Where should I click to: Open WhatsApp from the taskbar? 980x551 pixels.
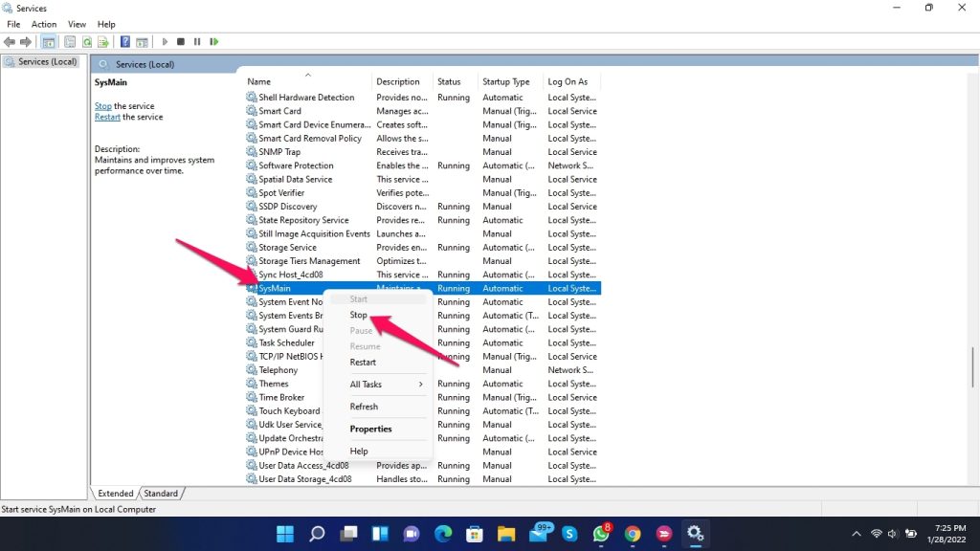(x=601, y=533)
